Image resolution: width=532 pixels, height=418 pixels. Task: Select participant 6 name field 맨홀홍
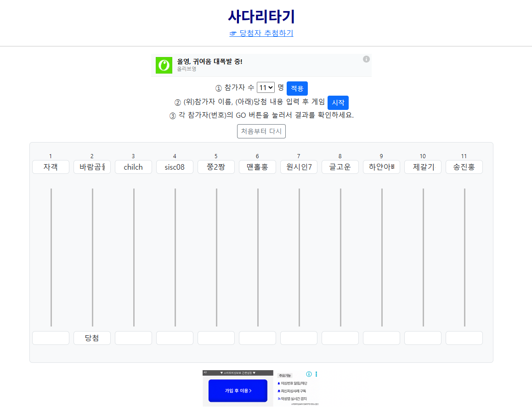[258, 167]
